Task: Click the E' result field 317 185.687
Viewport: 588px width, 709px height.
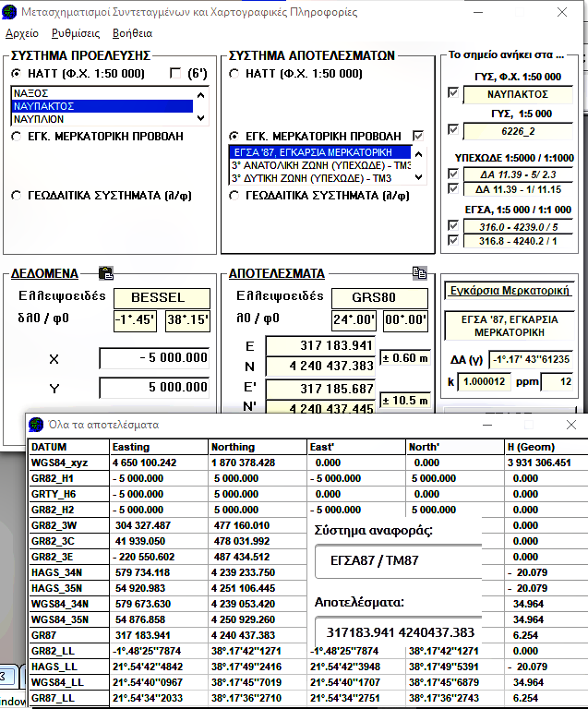Action: tap(320, 389)
